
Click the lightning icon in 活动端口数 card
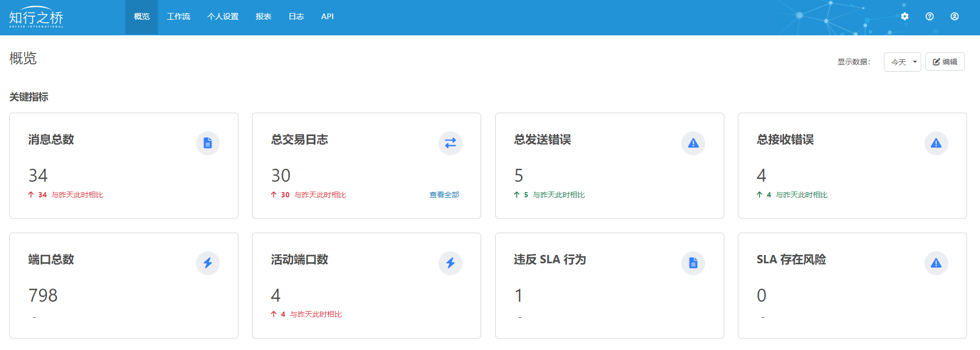point(451,263)
